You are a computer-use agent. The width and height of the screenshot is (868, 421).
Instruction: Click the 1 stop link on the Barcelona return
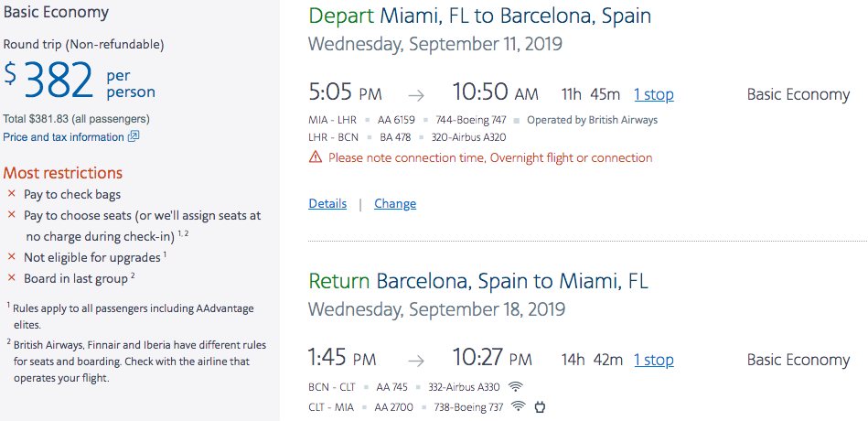[x=654, y=361]
